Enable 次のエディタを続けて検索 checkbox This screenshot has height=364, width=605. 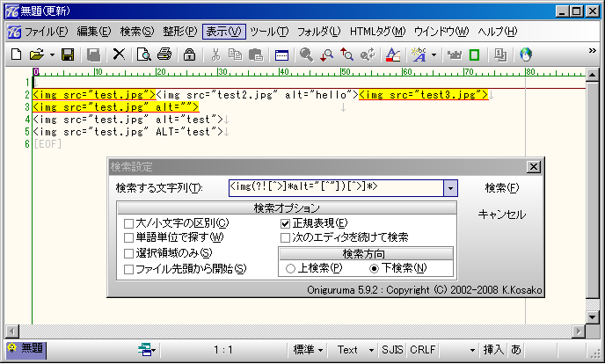coord(285,237)
